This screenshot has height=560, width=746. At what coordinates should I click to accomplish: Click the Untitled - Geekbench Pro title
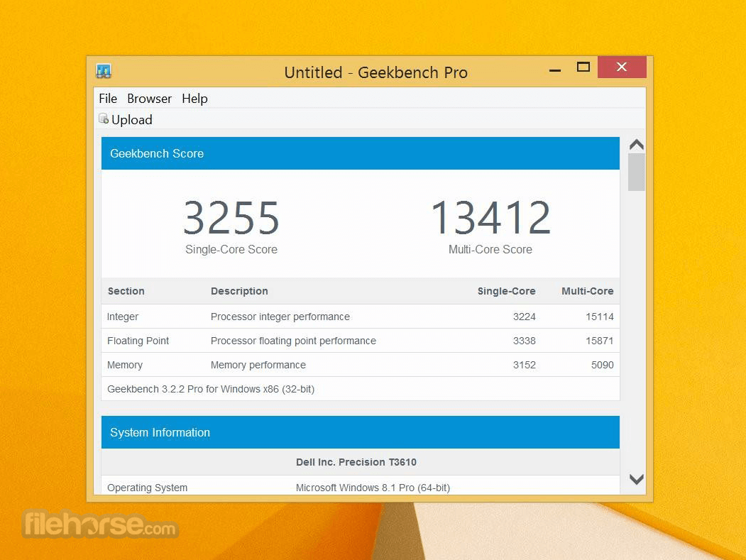[x=376, y=72]
